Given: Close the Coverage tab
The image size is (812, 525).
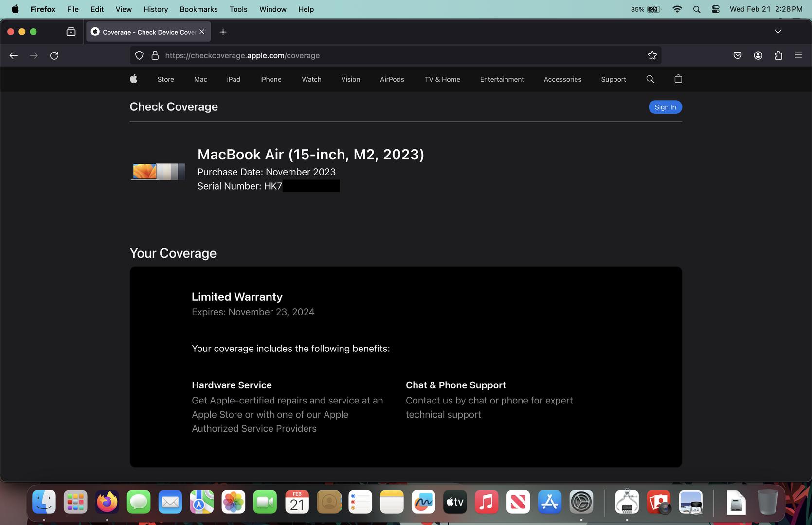Looking at the screenshot, I should (x=202, y=32).
